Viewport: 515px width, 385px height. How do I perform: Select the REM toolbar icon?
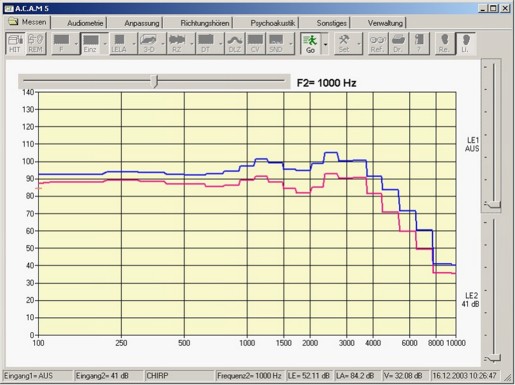(x=35, y=44)
